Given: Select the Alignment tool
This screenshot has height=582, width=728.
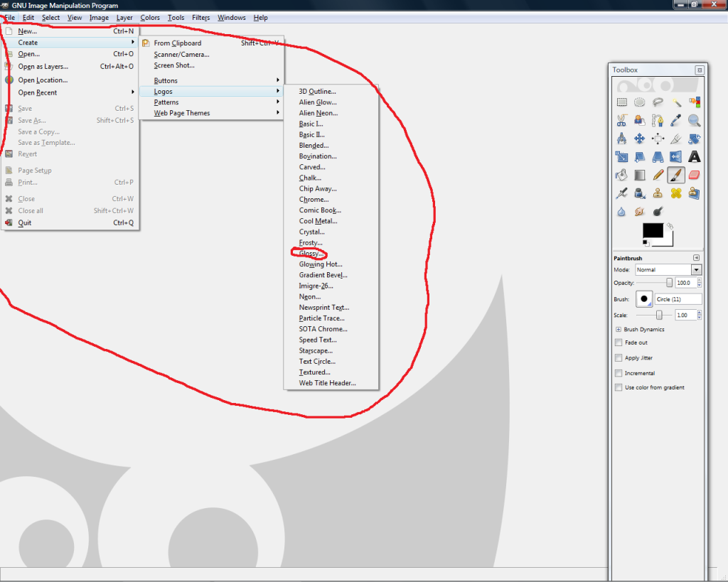Looking at the screenshot, I should (x=658, y=139).
